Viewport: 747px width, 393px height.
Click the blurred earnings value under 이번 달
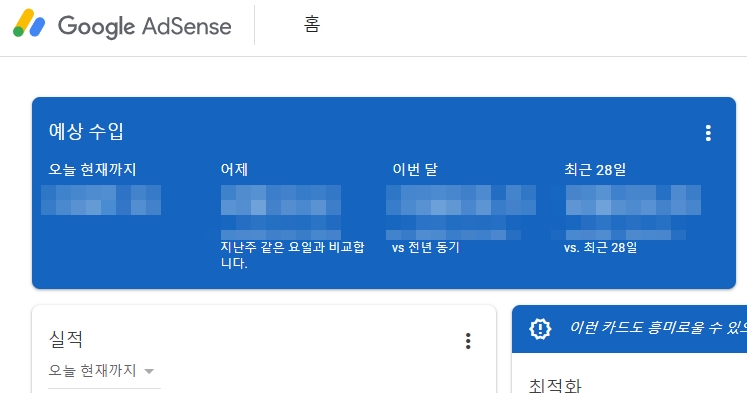[461, 200]
